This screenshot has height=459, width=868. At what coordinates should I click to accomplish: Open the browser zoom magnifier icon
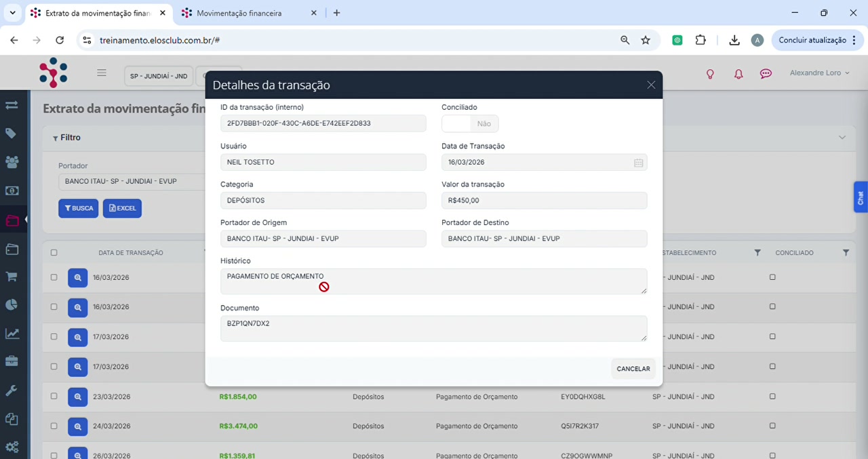(625, 40)
